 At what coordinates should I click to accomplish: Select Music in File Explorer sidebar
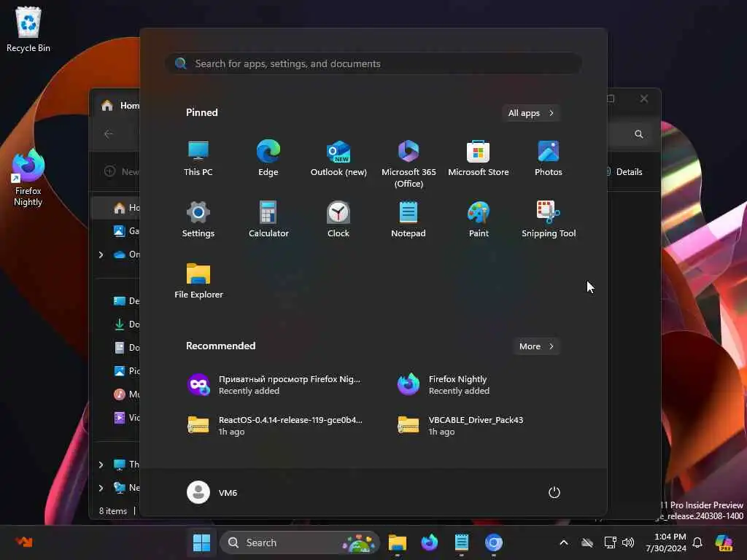[x=126, y=394]
